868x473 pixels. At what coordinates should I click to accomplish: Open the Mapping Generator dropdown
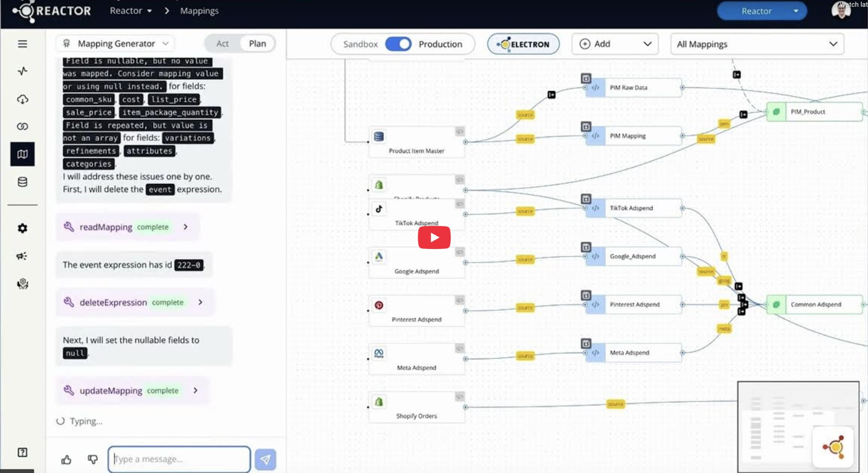116,44
